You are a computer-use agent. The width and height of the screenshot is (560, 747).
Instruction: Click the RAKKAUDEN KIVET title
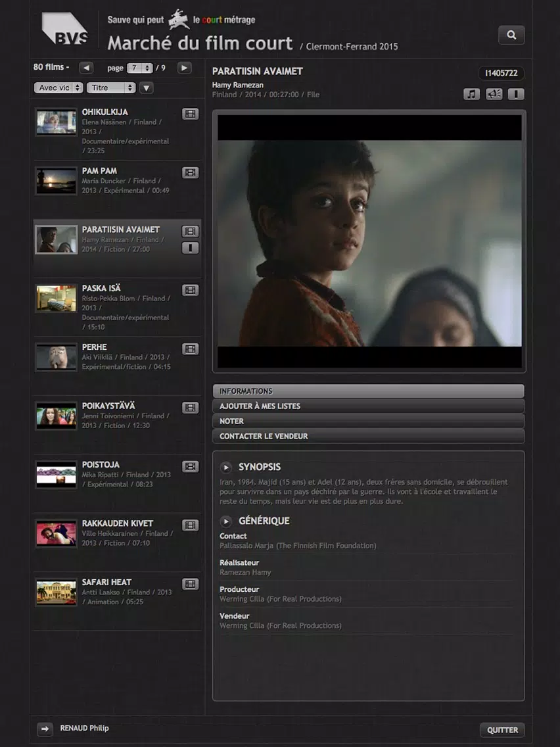click(118, 523)
